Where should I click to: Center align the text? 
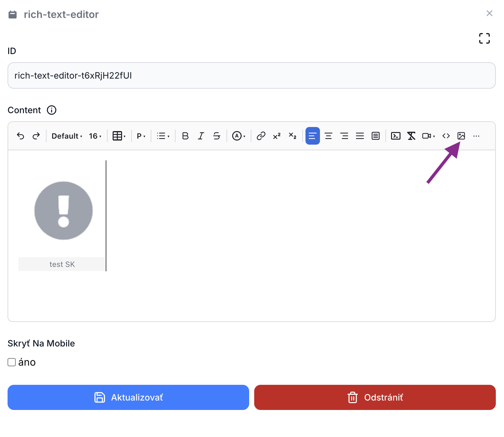[x=328, y=136]
